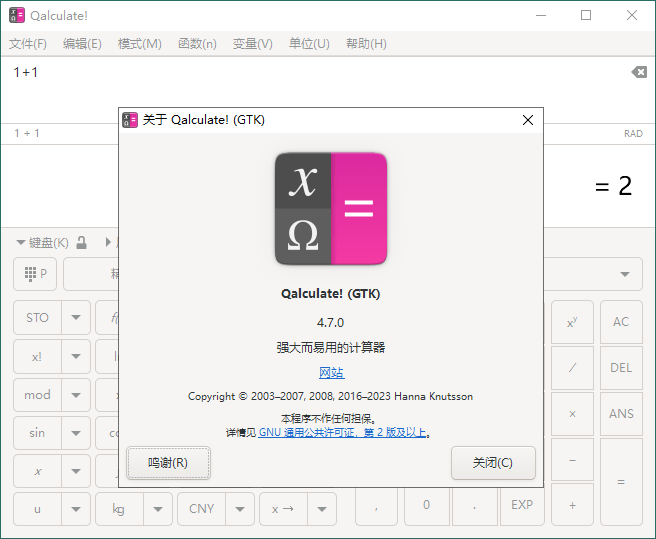Image resolution: width=656 pixels, height=539 pixels.
Task: Click the 网站 website link
Action: tap(331, 373)
